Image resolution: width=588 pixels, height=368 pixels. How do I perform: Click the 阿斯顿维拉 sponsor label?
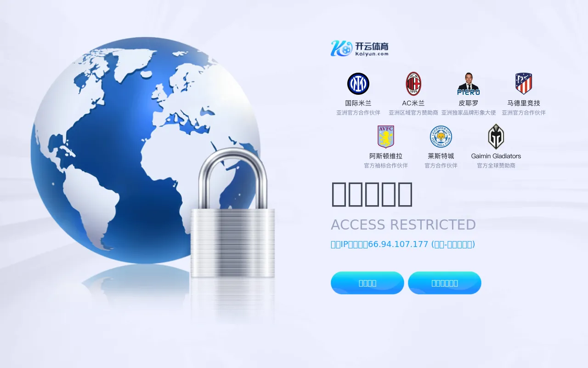(x=386, y=156)
